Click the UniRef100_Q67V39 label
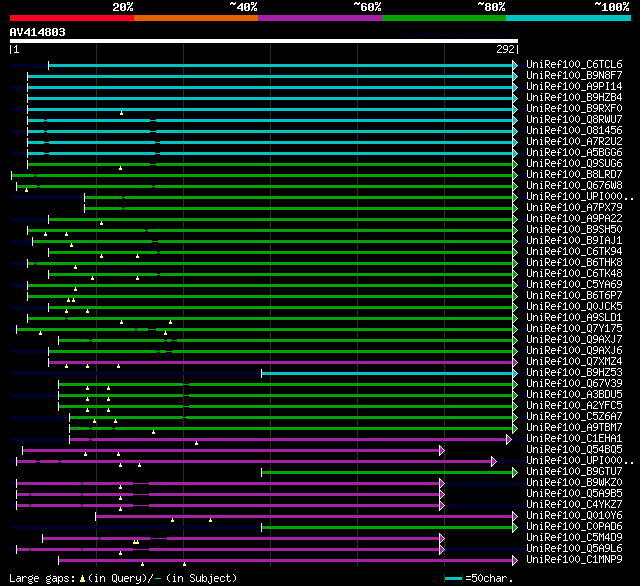 pyautogui.click(x=574, y=384)
